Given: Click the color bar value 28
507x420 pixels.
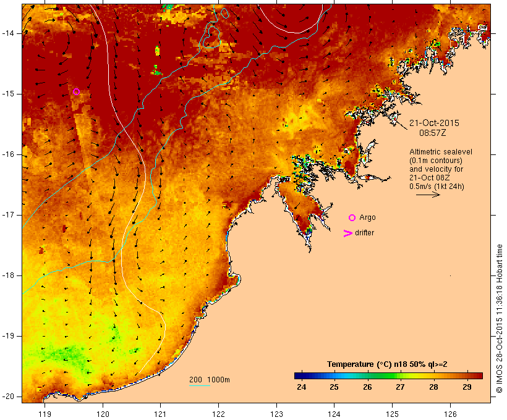Looking at the screenshot, I should point(434,387).
